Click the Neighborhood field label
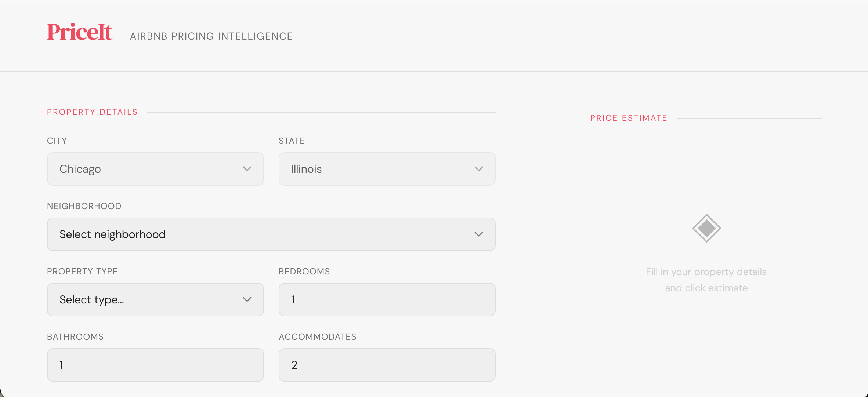 coord(84,206)
